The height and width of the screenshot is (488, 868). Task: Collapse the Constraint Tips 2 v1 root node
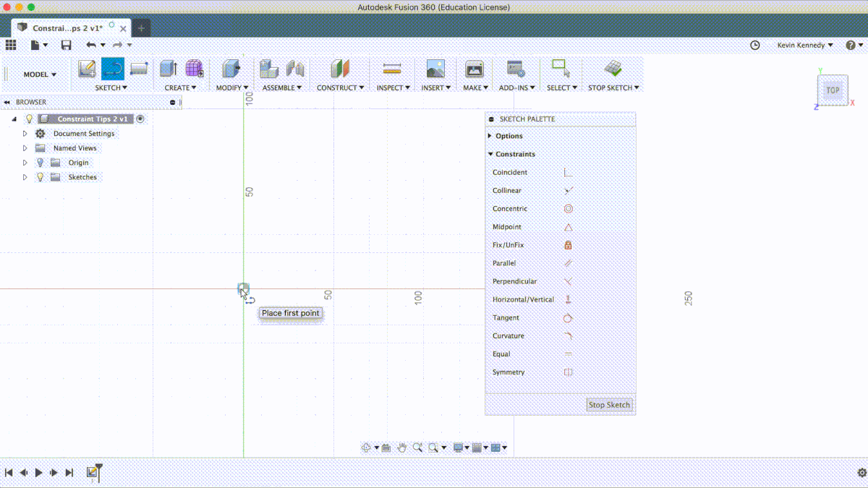click(x=14, y=119)
